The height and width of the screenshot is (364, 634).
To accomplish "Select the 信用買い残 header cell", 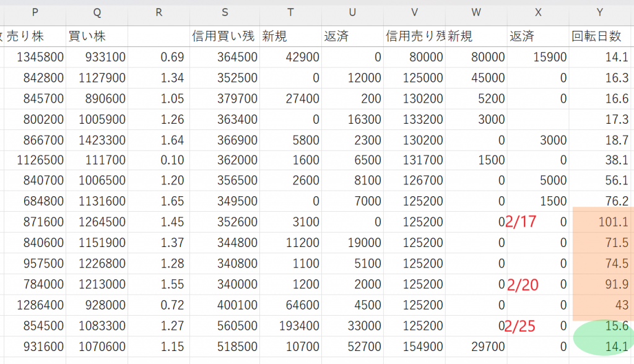I will pyautogui.click(x=225, y=37).
